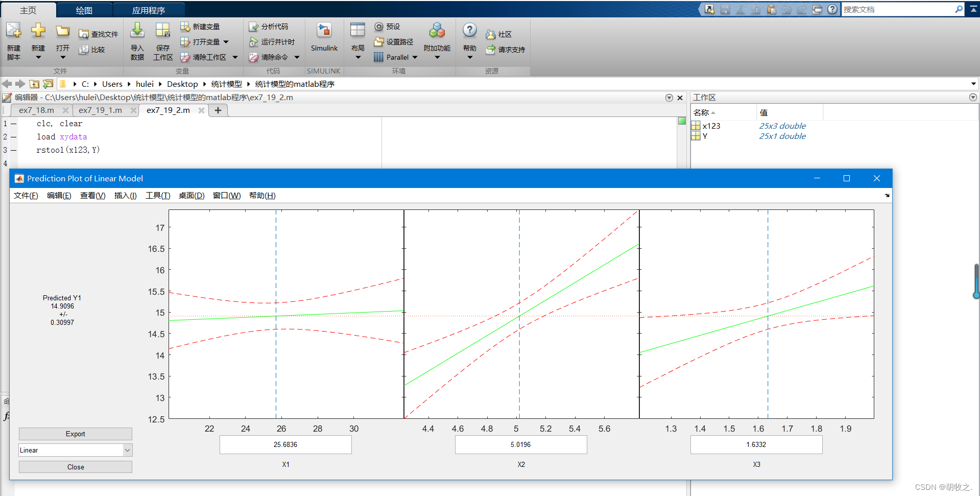Click the Close button in prediction plot
The width and height of the screenshot is (980, 496).
pyautogui.click(x=76, y=467)
